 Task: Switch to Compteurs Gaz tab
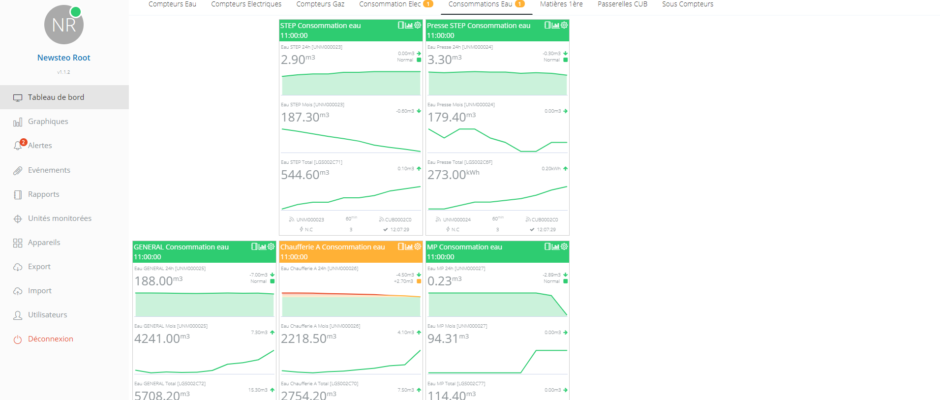(x=320, y=4)
